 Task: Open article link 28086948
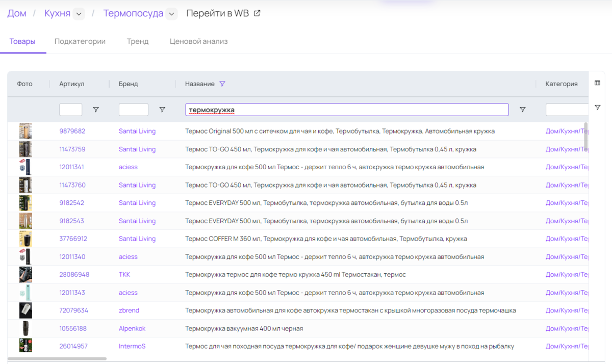coord(74,274)
